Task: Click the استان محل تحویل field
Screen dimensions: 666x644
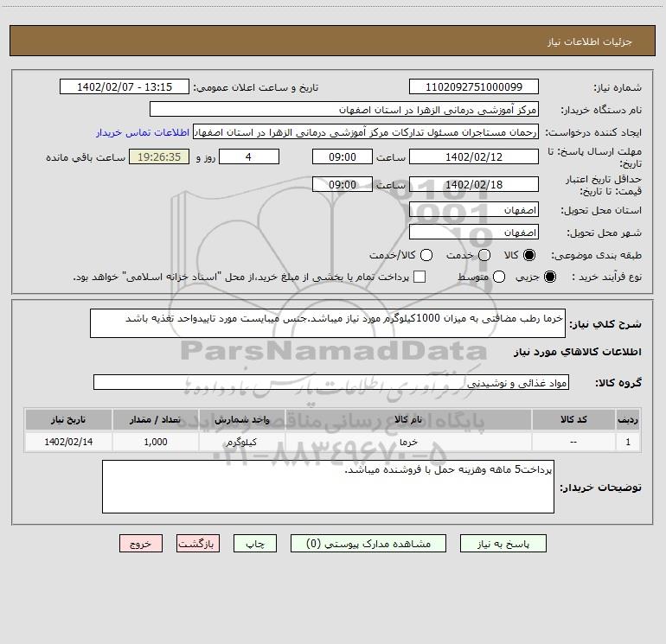Action: [474, 210]
